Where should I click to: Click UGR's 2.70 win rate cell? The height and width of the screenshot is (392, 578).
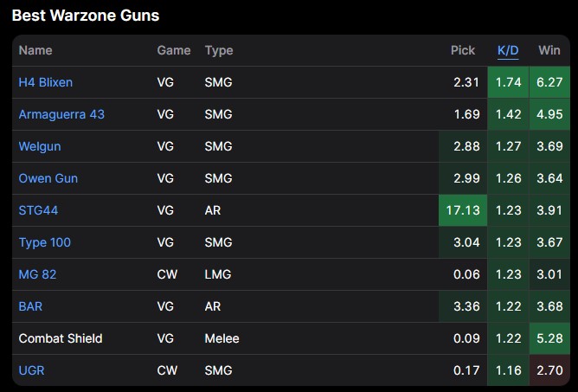tap(549, 370)
